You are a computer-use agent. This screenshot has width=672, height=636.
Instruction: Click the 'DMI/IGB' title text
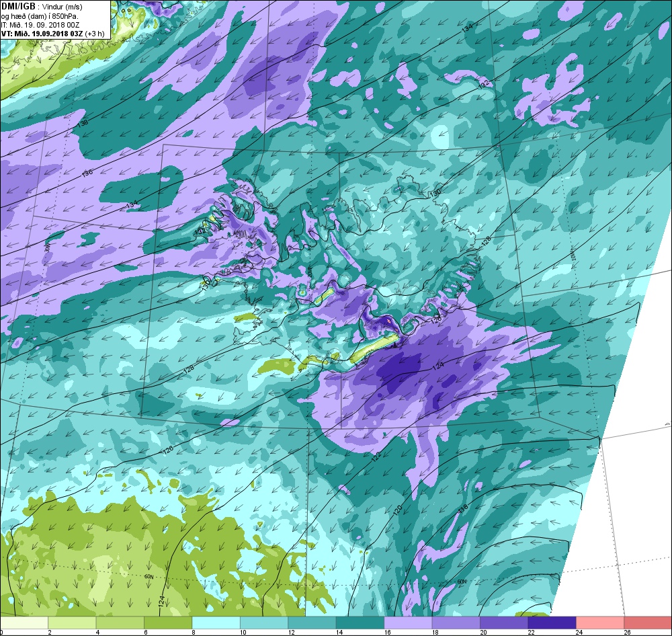coord(18,6)
